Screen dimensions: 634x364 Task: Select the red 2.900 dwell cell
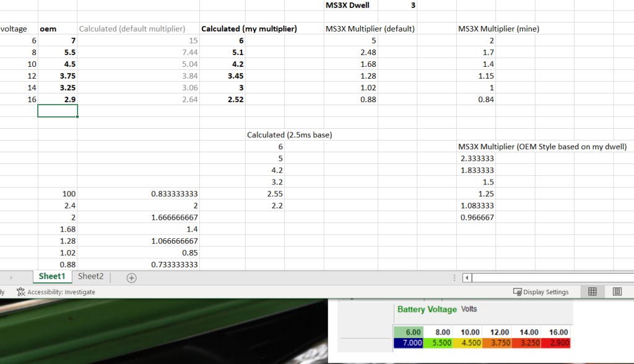[556, 343]
